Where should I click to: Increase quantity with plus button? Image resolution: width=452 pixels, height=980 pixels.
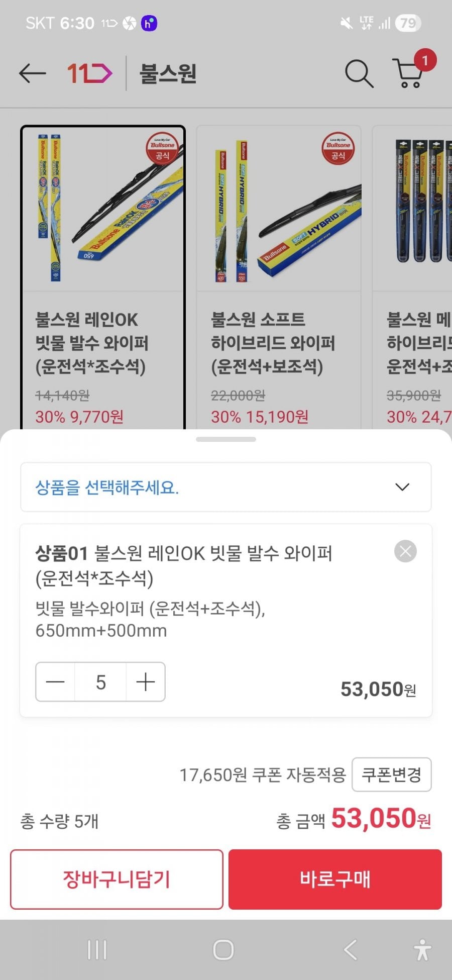point(146,682)
